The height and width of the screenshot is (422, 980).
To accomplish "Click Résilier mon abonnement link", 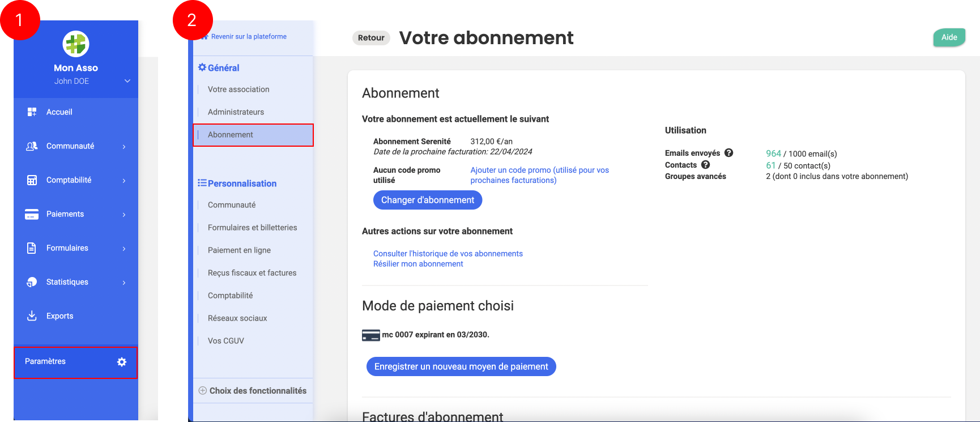I will pos(418,264).
